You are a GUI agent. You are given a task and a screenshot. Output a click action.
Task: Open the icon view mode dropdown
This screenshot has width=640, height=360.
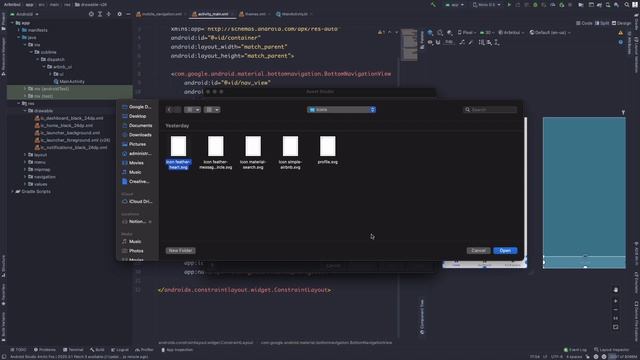click(192, 110)
